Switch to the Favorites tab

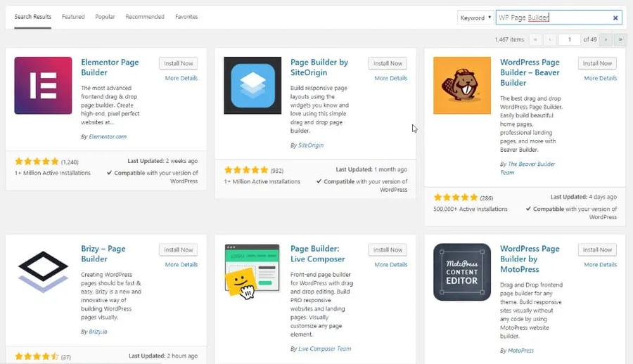[x=186, y=17]
